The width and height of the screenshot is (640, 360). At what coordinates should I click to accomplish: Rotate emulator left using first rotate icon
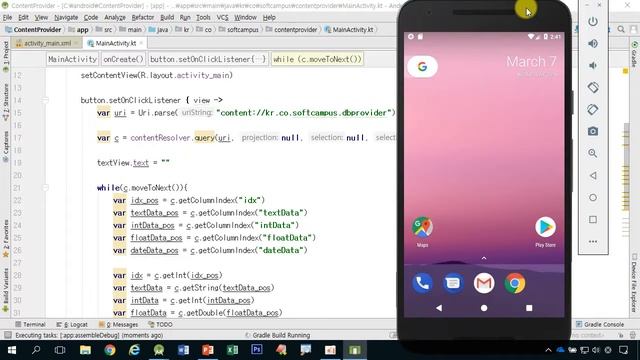click(x=593, y=87)
